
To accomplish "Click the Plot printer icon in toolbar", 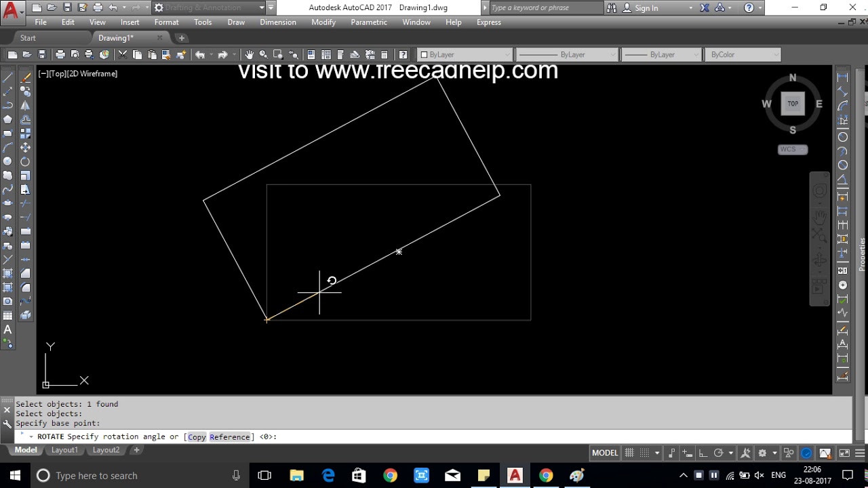I will click(x=60, y=55).
